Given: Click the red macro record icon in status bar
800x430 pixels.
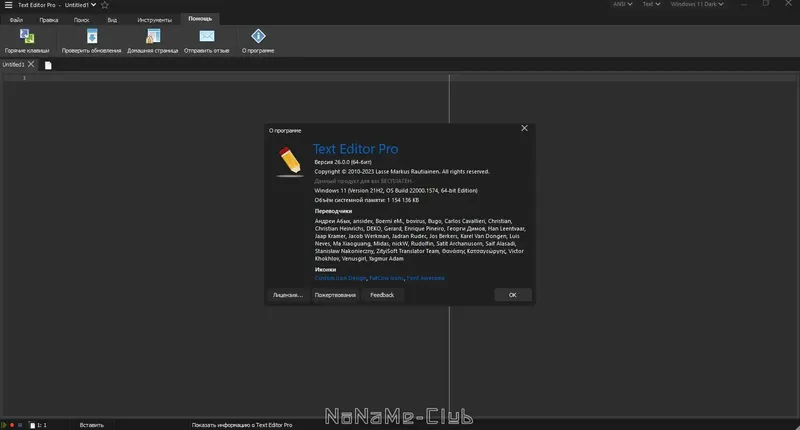Looking at the screenshot, I should coord(12,425).
